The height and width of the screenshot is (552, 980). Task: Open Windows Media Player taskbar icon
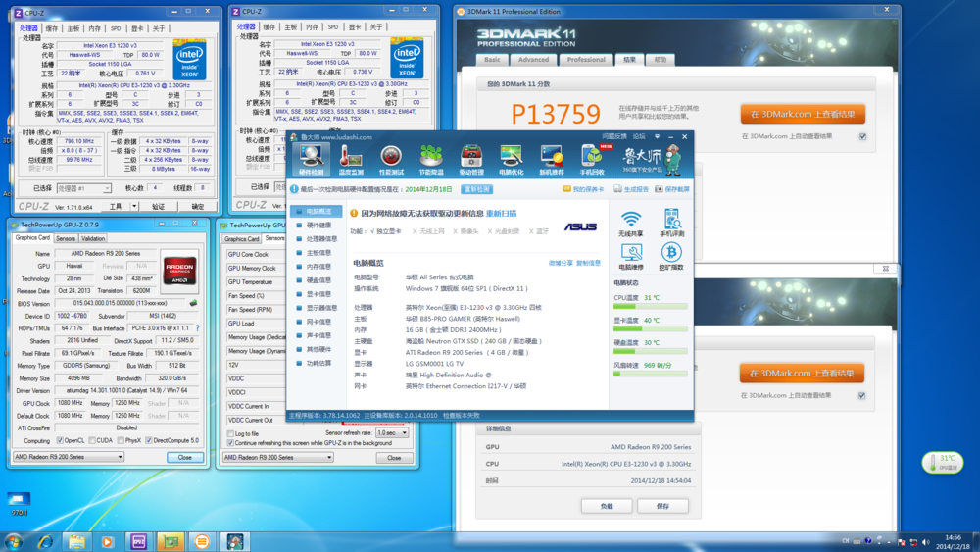tap(108, 541)
